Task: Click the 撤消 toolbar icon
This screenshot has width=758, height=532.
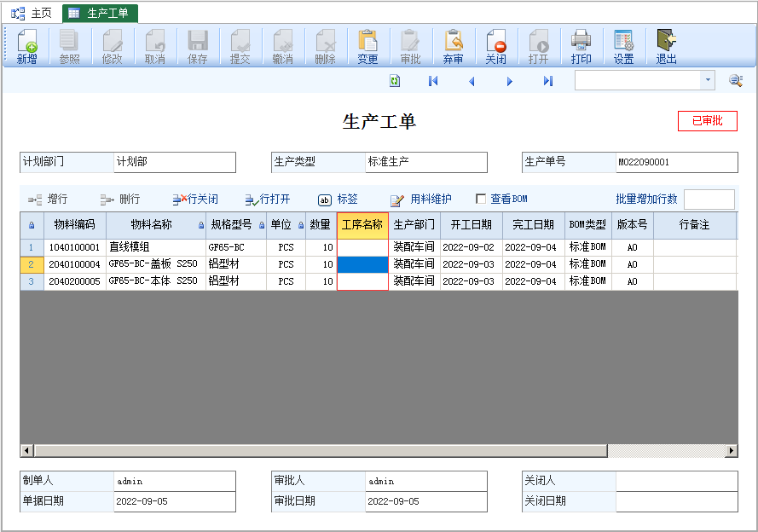Action: pyautogui.click(x=282, y=46)
